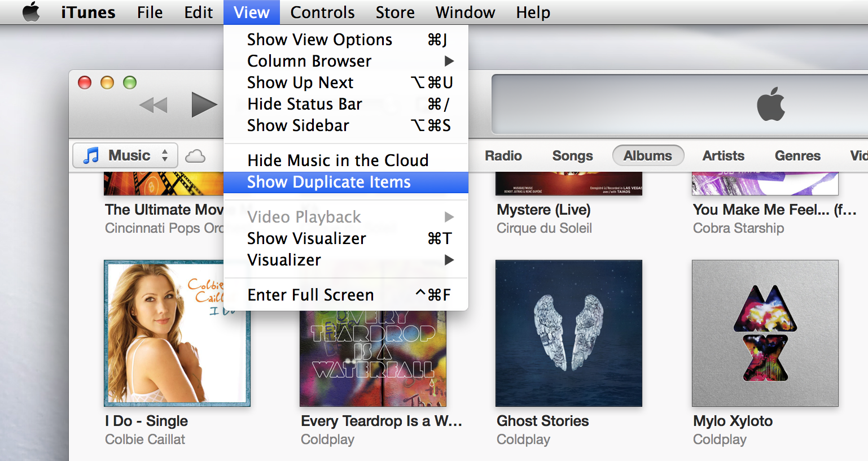868x461 pixels.
Task: Choose Show Sidebar
Action: 346,125
